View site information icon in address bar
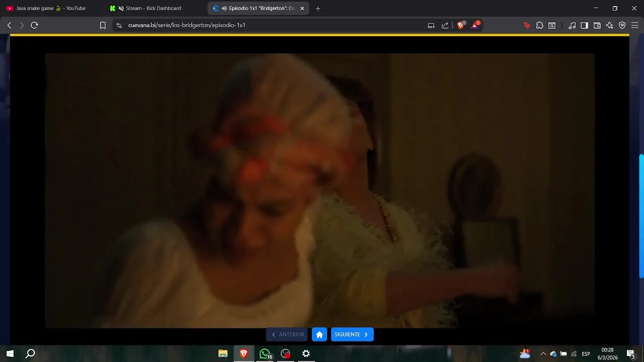This screenshot has height=362, width=644. click(119, 25)
